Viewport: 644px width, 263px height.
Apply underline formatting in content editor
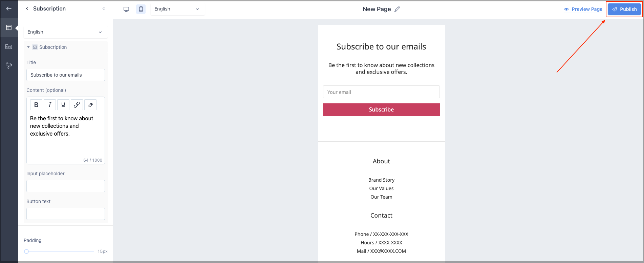coord(63,105)
